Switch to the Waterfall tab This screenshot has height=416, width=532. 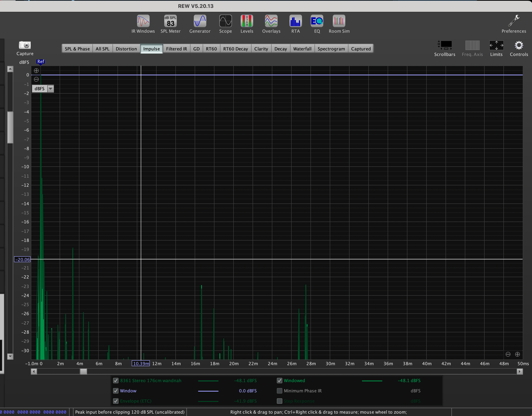point(302,49)
